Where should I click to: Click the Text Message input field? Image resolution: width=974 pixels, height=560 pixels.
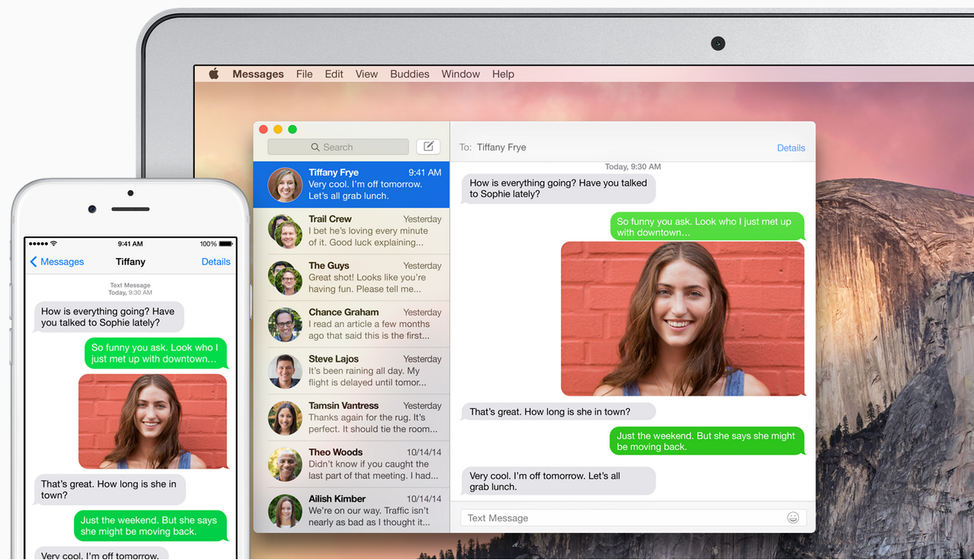(616, 518)
